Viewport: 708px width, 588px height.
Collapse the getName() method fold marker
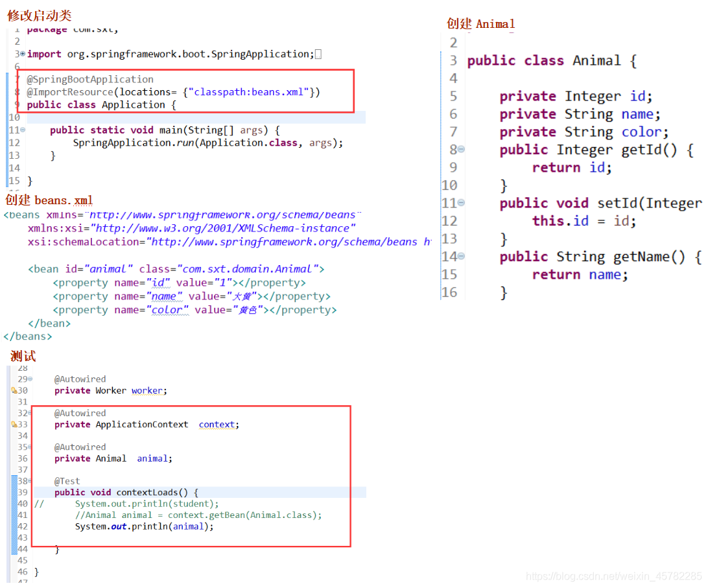(462, 257)
